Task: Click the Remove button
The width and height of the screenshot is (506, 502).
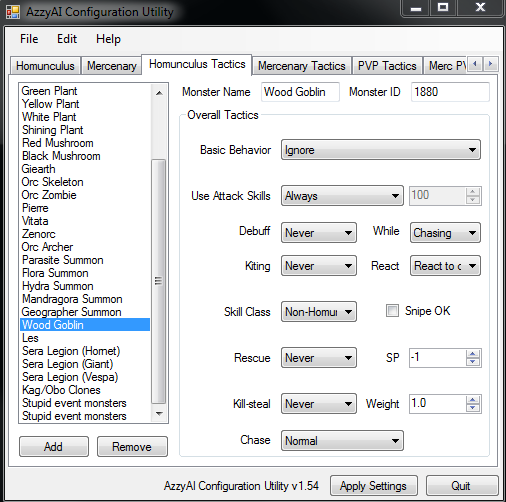Action: 132,447
